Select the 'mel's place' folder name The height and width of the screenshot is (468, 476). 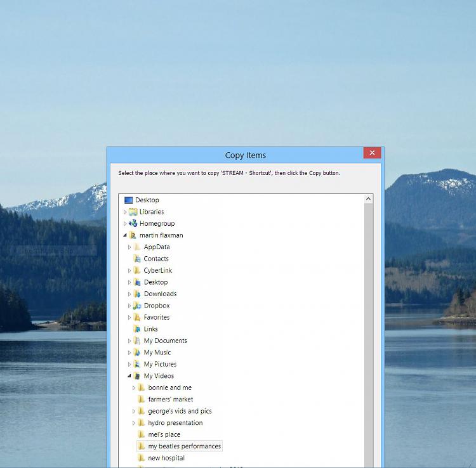pos(164,434)
